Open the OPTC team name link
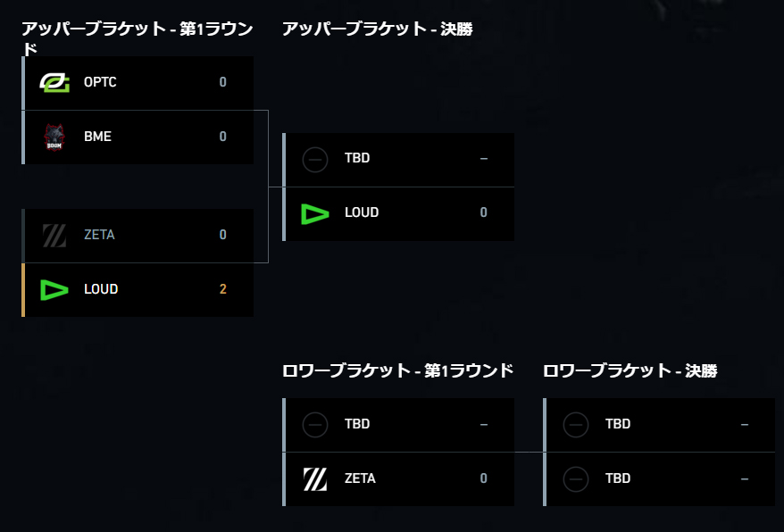 100,82
